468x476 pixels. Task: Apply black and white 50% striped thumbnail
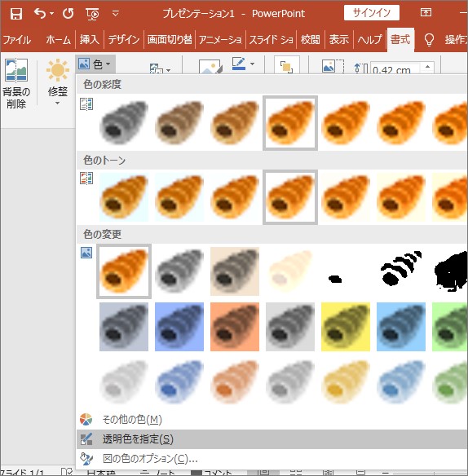point(401,271)
